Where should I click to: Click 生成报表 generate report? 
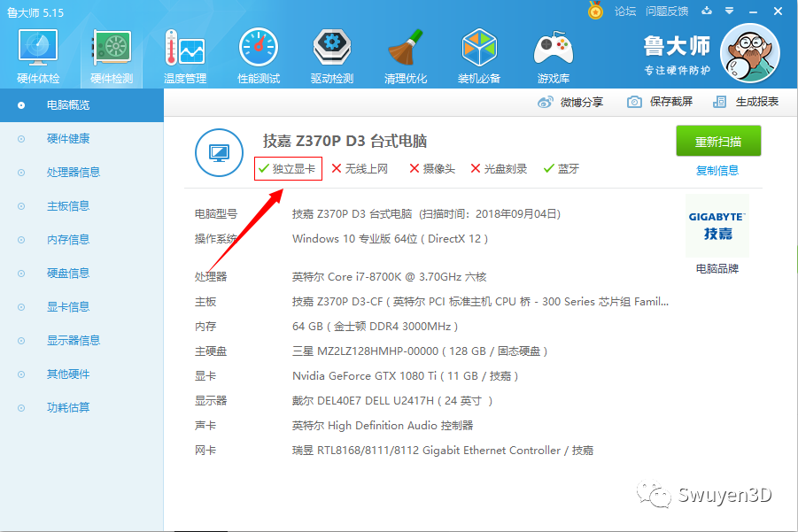(746, 102)
